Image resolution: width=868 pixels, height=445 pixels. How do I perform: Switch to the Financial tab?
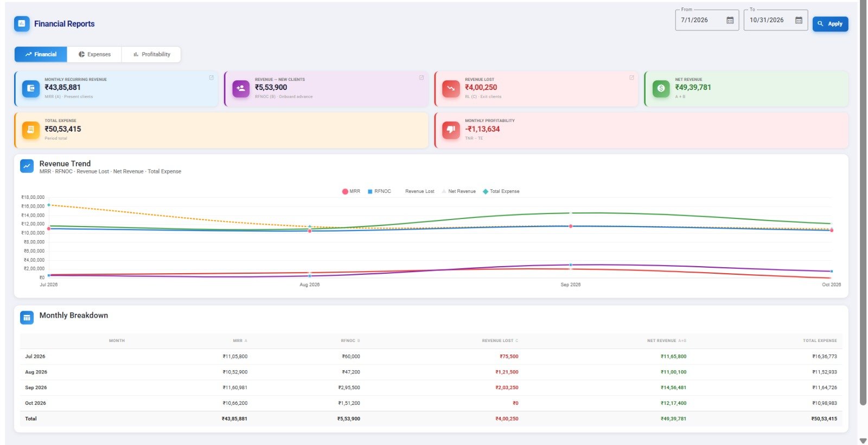point(41,54)
